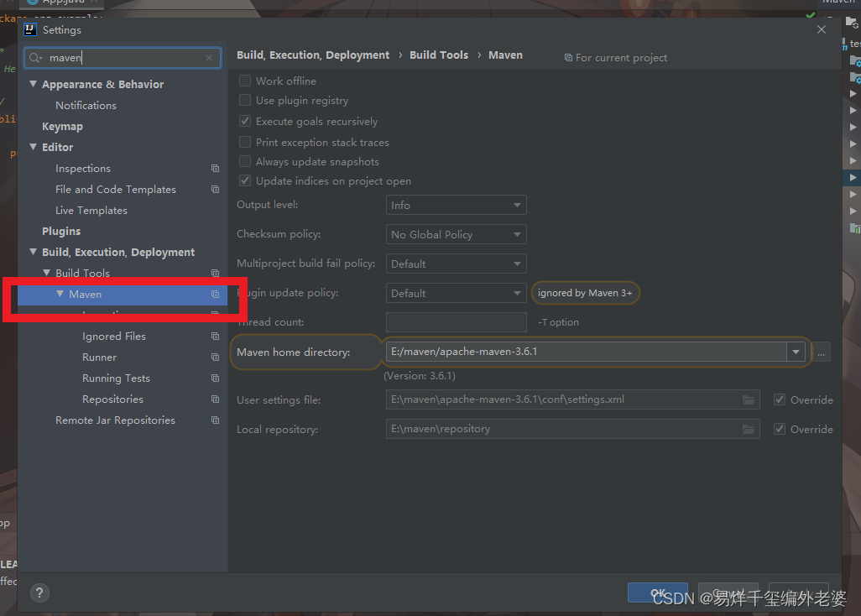This screenshot has width=861, height=616.
Task: Select Remote Jar Repositories in tree
Action: (x=115, y=420)
